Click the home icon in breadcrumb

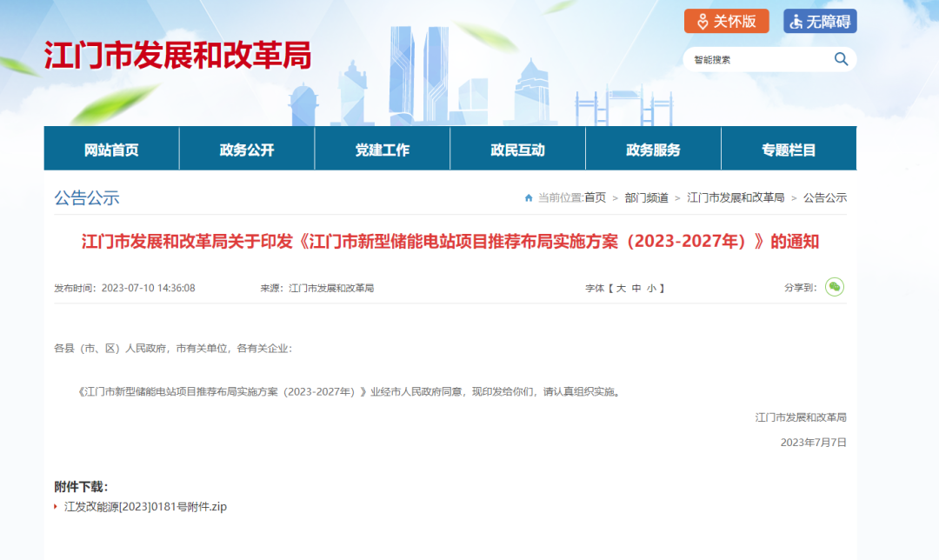[x=529, y=198]
